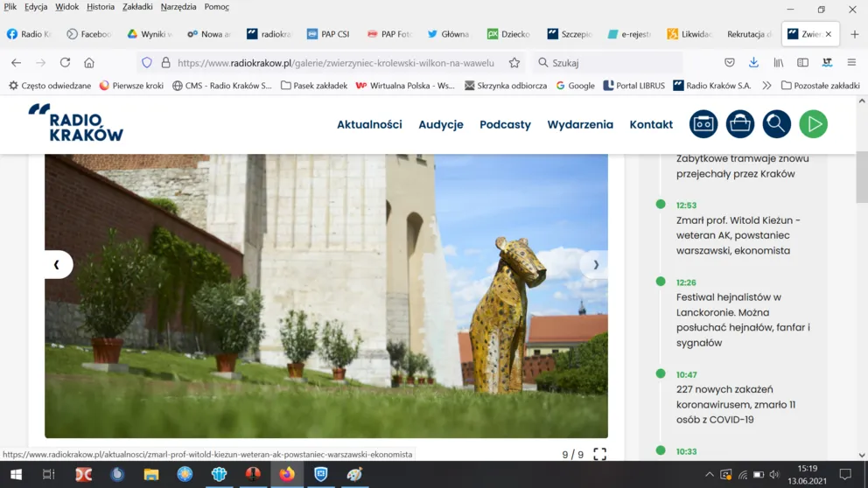868x488 pixels.
Task: Open the Firefox hamburger menu
Action: (x=851, y=62)
